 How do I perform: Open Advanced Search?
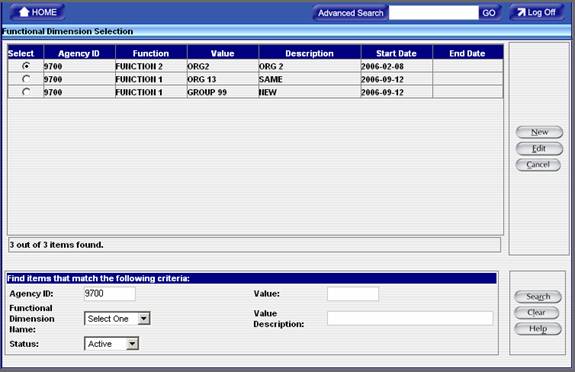click(350, 13)
